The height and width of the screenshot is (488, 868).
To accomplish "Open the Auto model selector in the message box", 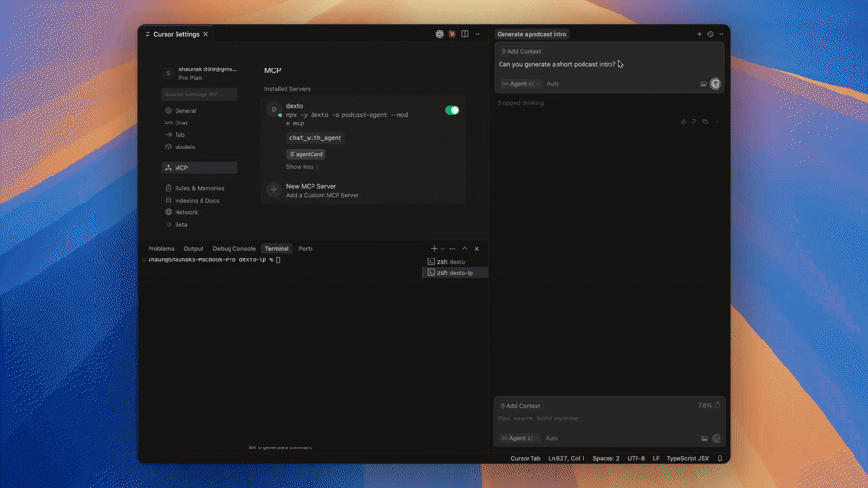I will tap(553, 84).
